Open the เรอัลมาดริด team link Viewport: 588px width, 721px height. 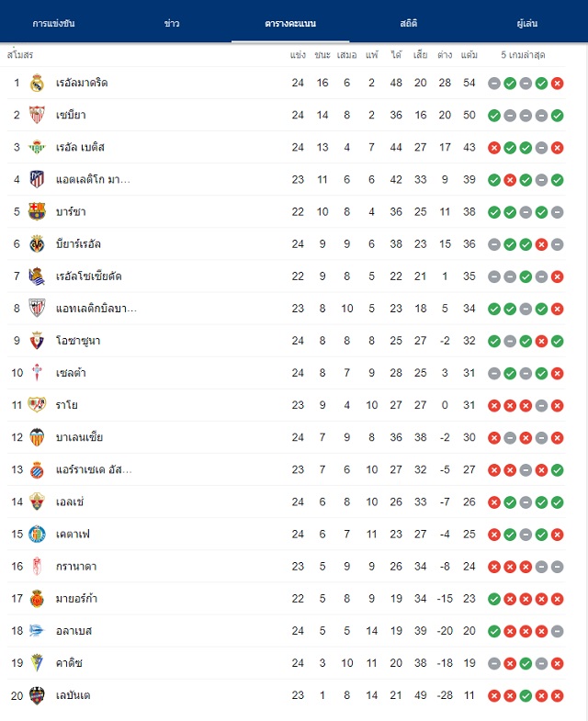pyautogui.click(x=82, y=83)
